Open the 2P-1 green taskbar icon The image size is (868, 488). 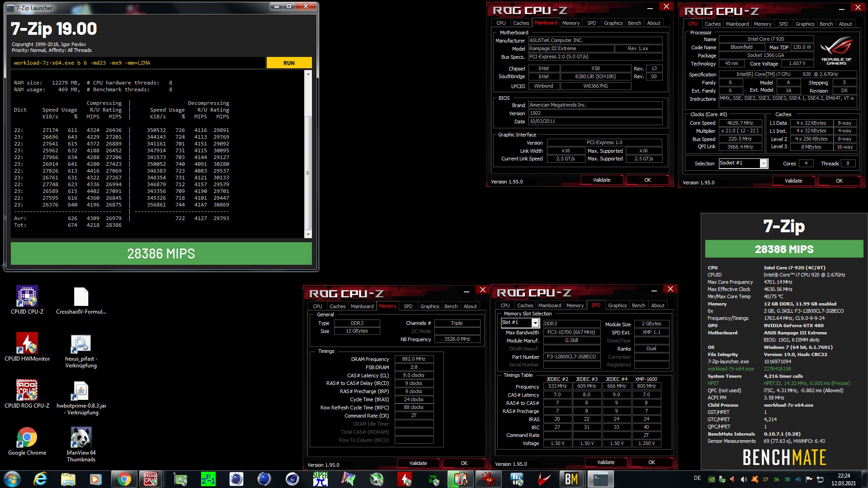tap(208, 479)
